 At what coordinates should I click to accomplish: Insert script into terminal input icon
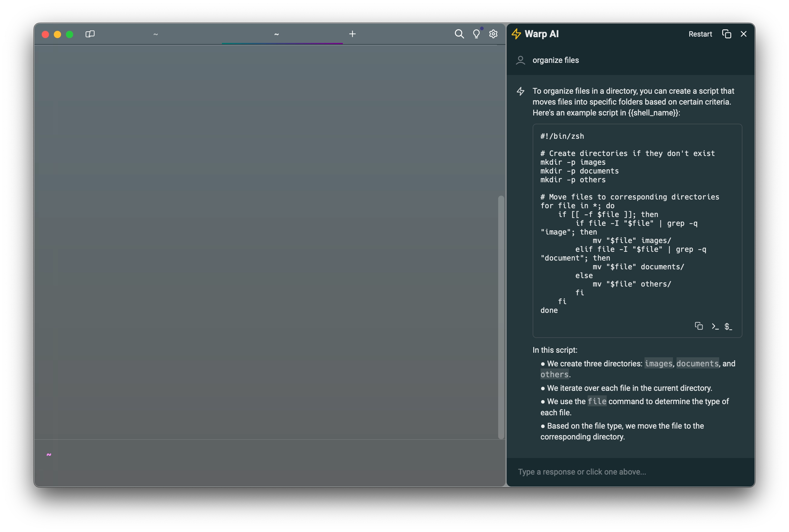pyautogui.click(x=715, y=326)
